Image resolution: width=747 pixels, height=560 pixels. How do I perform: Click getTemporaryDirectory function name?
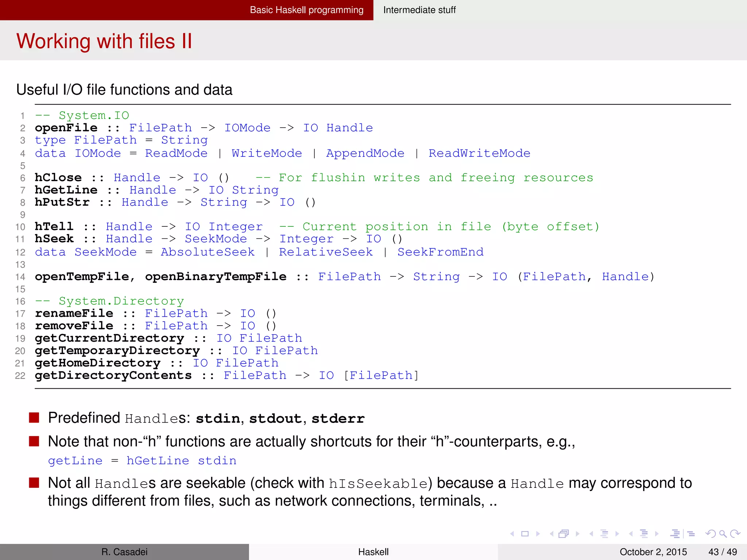[117, 351]
